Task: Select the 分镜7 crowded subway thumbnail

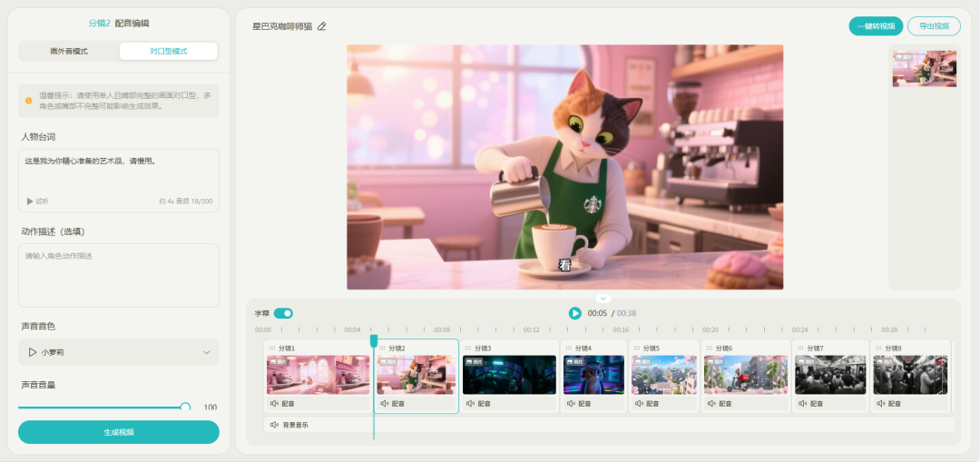Action: pyautogui.click(x=830, y=375)
